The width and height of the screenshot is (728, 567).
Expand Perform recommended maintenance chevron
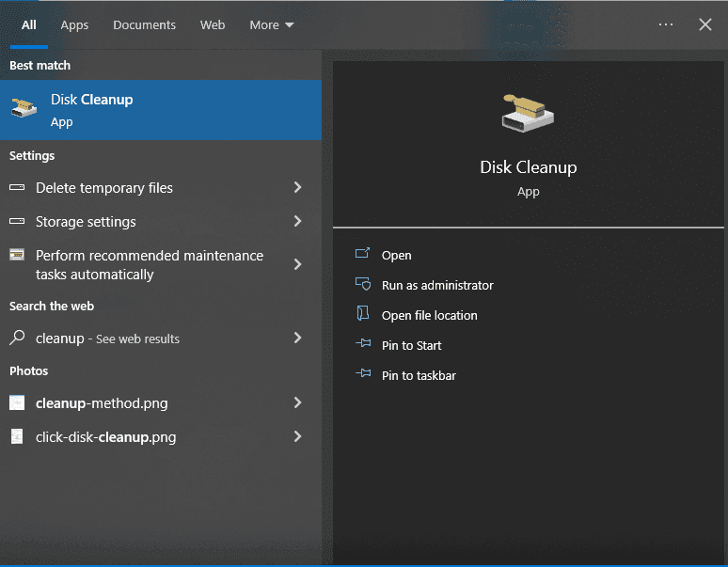297,264
